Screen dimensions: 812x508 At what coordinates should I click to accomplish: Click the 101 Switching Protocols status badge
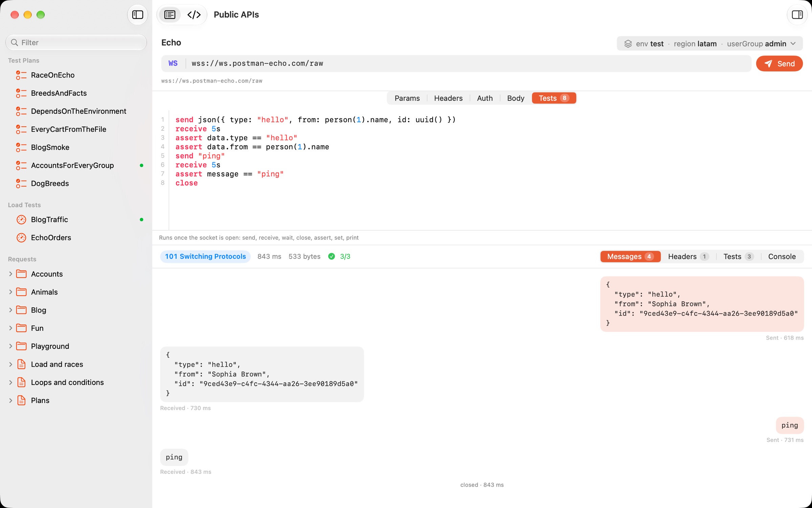click(205, 256)
